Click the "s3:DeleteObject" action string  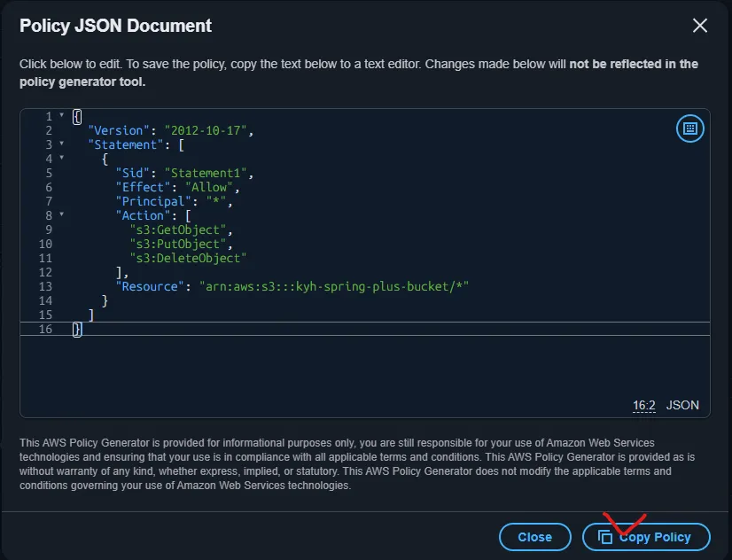coord(187,259)
